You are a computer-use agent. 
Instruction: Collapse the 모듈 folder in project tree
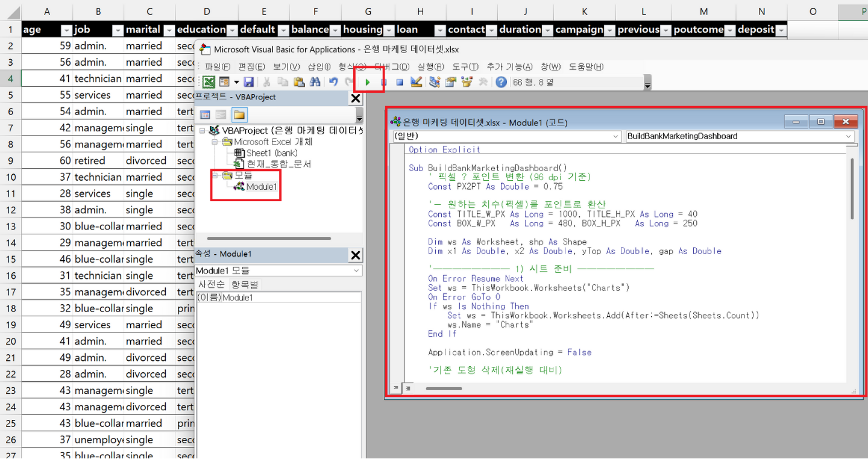(x=215, y=175)
